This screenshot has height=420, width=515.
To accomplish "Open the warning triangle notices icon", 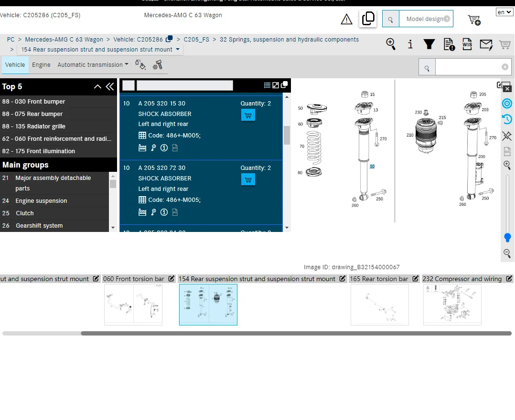I will pos(346,20).
